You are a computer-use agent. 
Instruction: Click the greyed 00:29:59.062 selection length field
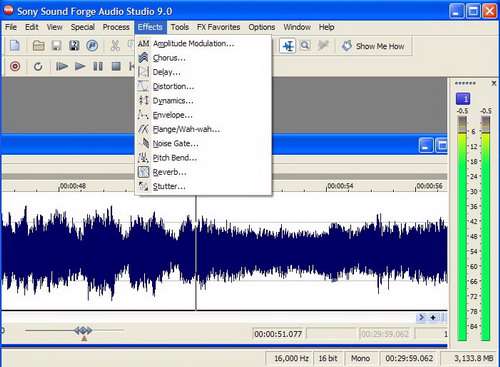[x=386, y=334]
